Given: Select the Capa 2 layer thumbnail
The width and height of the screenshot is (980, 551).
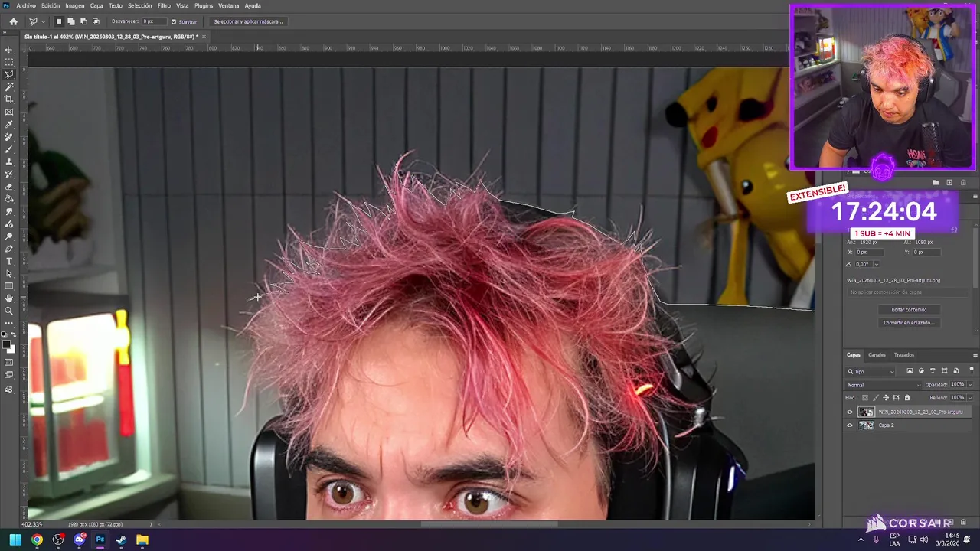Looking at the screenshot, I should coord(866,425).
